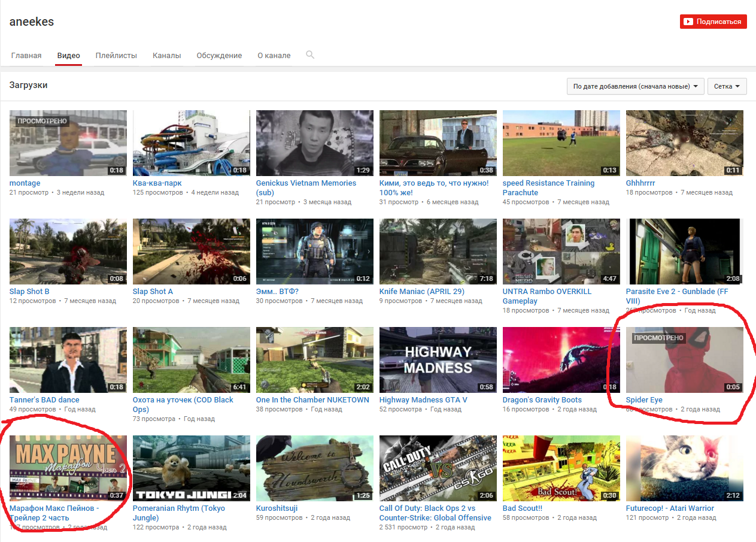Click the Spider Eye title link
The width and height of the screenshot is (756, 542).
[644, 400]
